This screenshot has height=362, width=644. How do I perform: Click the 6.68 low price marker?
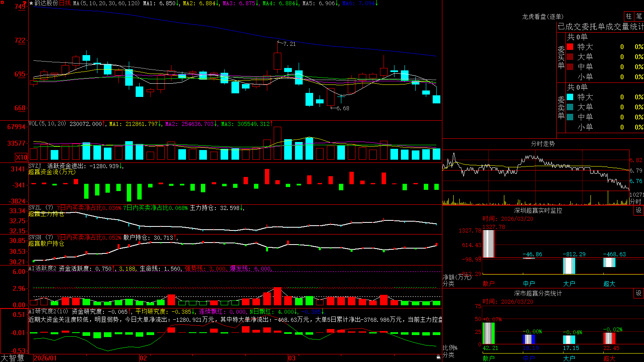(x=343, y=108)
